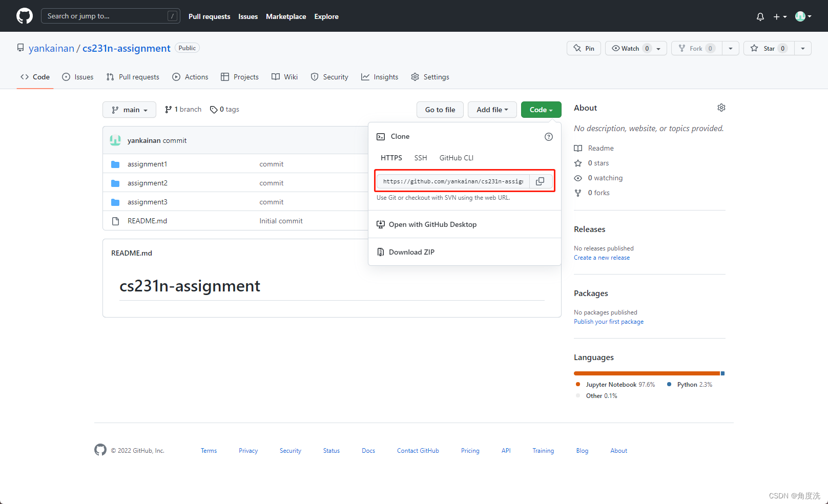Click the assignment1 folder icon

coord(115,164)
